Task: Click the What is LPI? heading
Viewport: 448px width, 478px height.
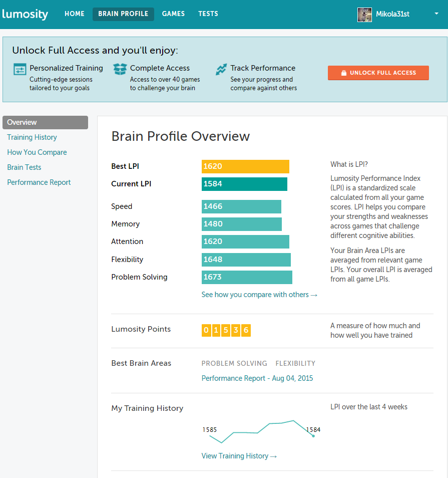Action: [349, 164]
